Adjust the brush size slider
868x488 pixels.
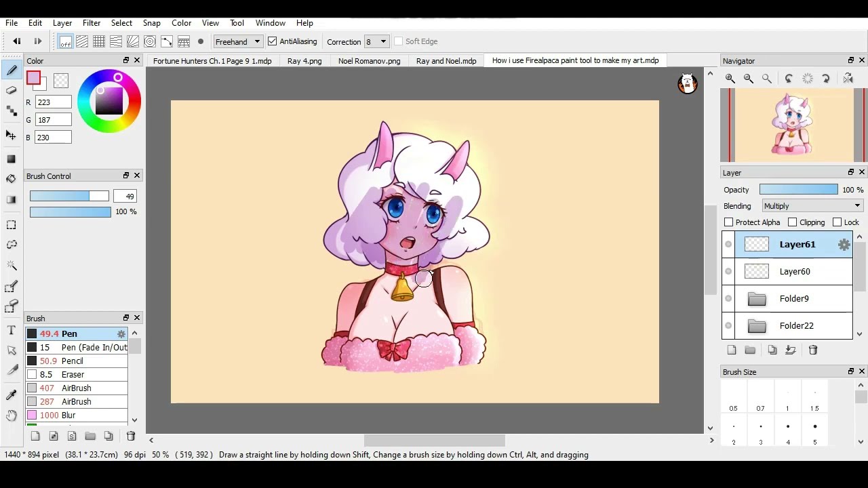click(x=69, y=197)
